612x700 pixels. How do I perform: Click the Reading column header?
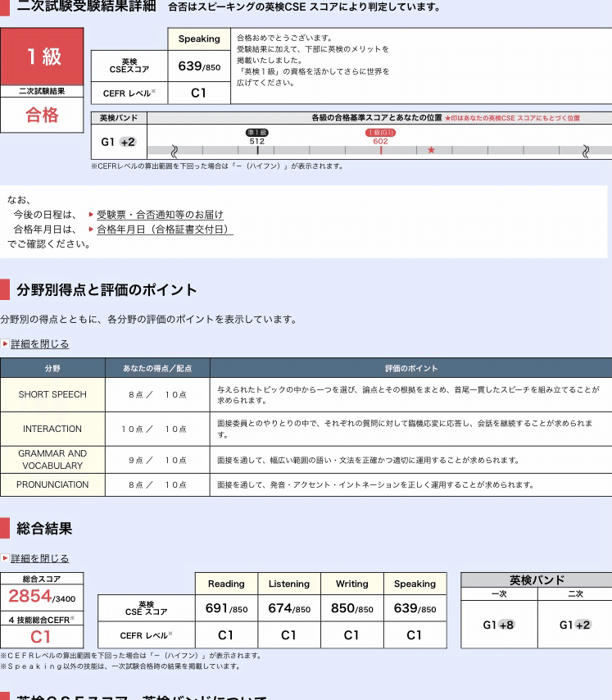coord(227,584)
